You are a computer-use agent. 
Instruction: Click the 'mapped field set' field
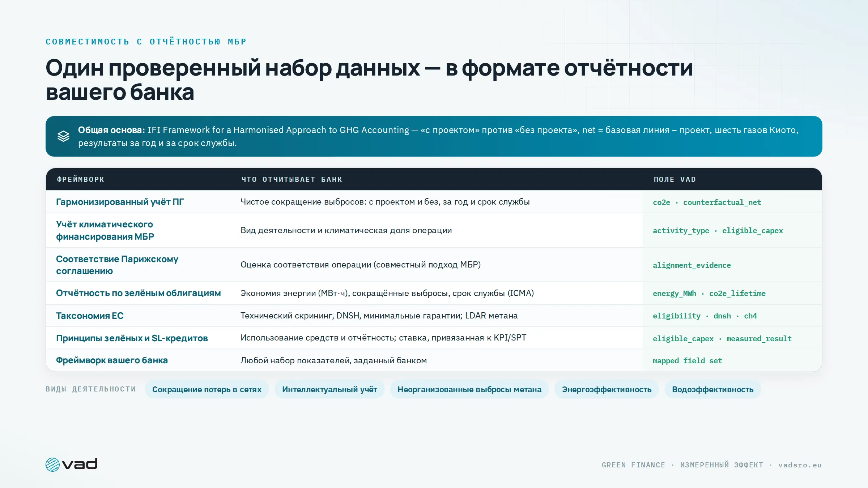point(688,361)
